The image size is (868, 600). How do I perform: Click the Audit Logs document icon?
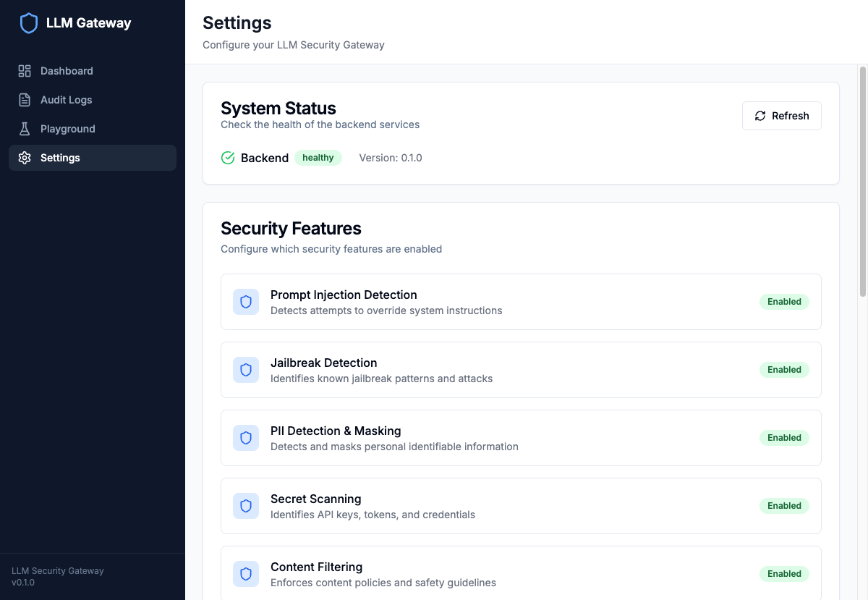[25, 100]
